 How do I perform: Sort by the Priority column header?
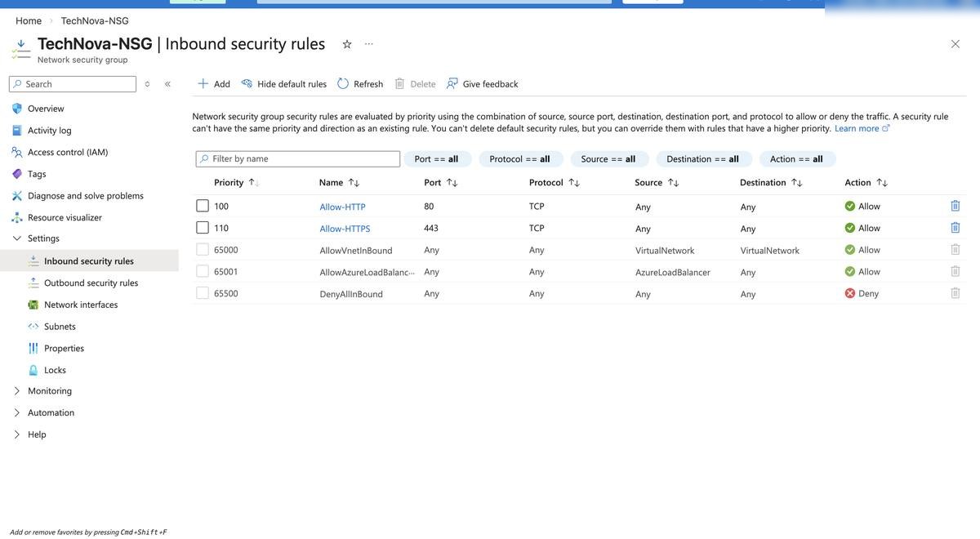(236, 182)
